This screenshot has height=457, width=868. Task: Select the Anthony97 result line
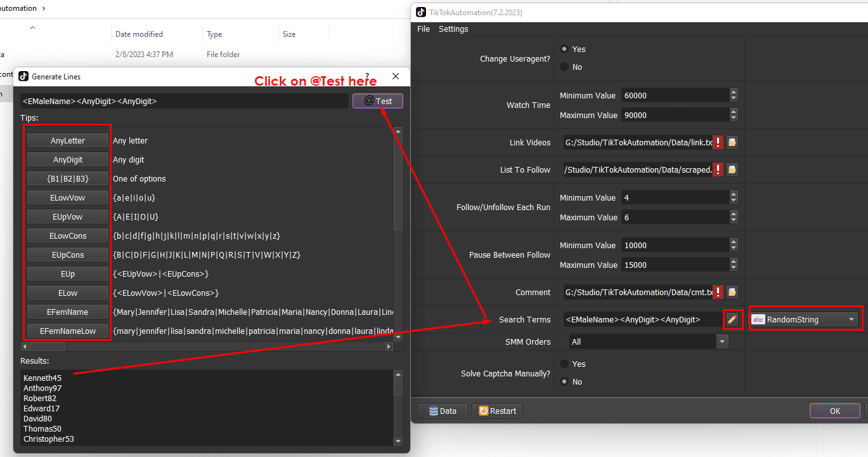tap(42, 388)
